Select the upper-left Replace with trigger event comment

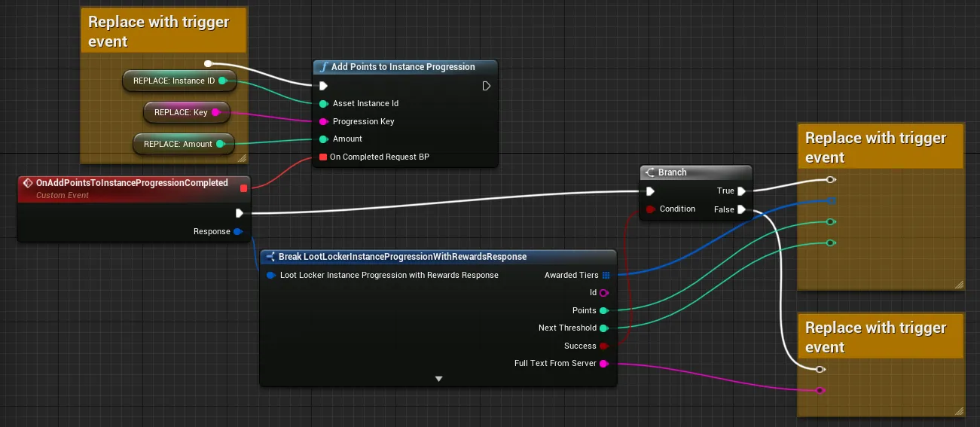[x=164, y=31]
